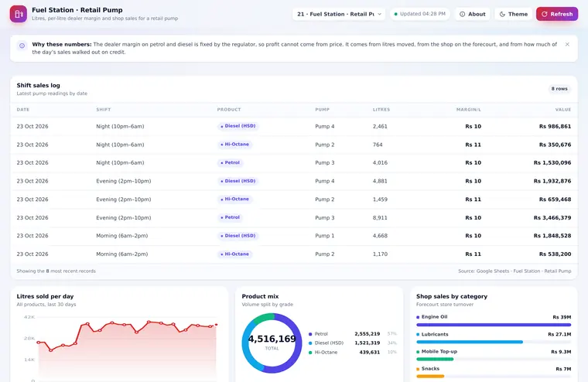This screenshot has width=588, height=382.
Task: Click Diesel (HSD) tag in the Morning Pump 1 row
Action: (238, 236)
